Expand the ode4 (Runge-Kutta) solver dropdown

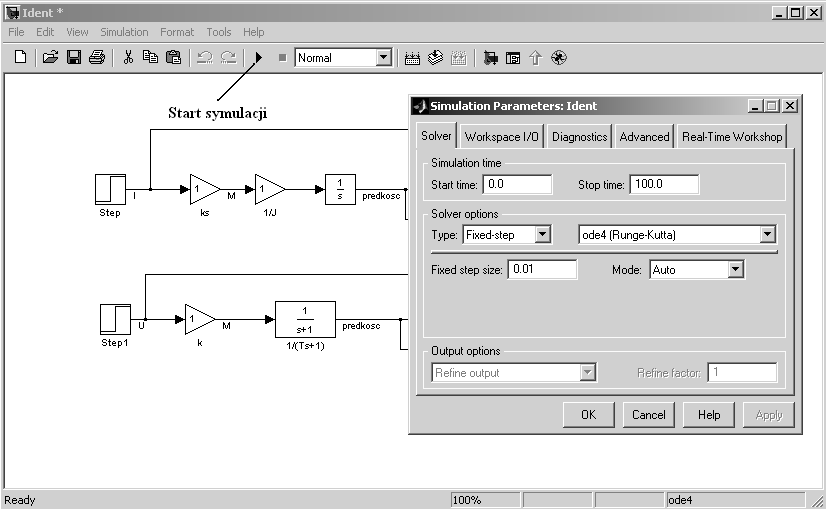(767, 235)
